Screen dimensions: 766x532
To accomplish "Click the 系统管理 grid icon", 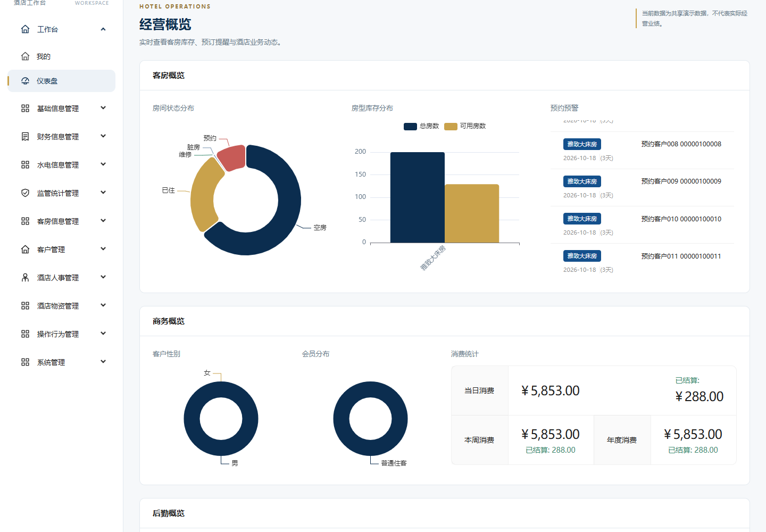I will pos(25,362).
